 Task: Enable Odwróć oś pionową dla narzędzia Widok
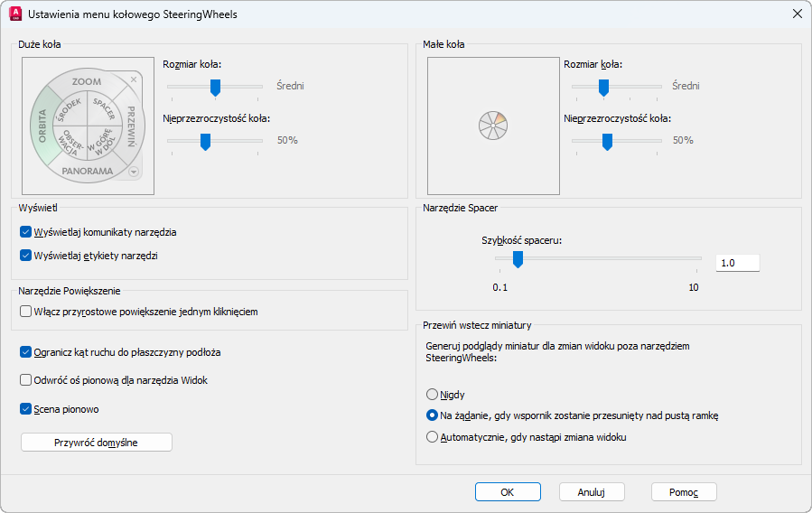(26, 380)
